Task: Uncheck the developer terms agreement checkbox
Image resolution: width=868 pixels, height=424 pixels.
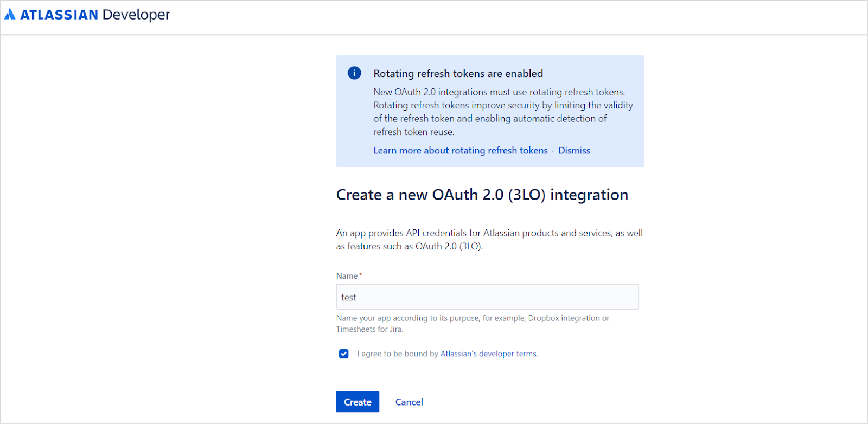Action: click(344, 354)
